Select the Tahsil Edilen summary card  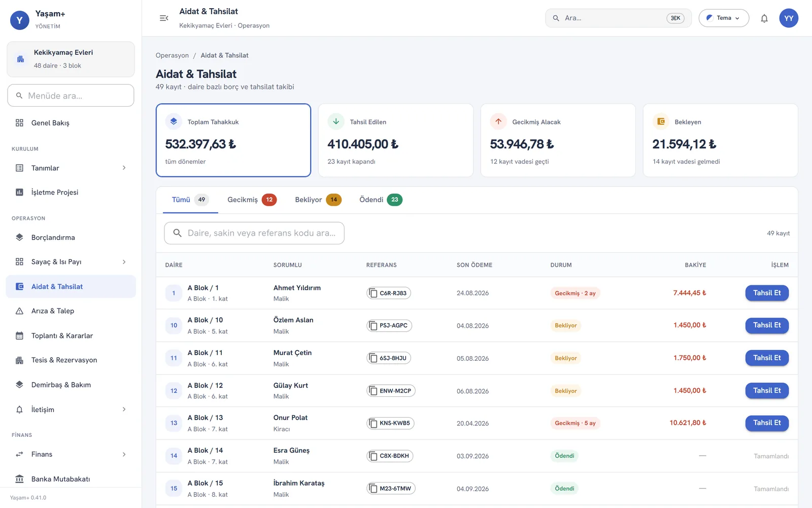click(396, 140)
